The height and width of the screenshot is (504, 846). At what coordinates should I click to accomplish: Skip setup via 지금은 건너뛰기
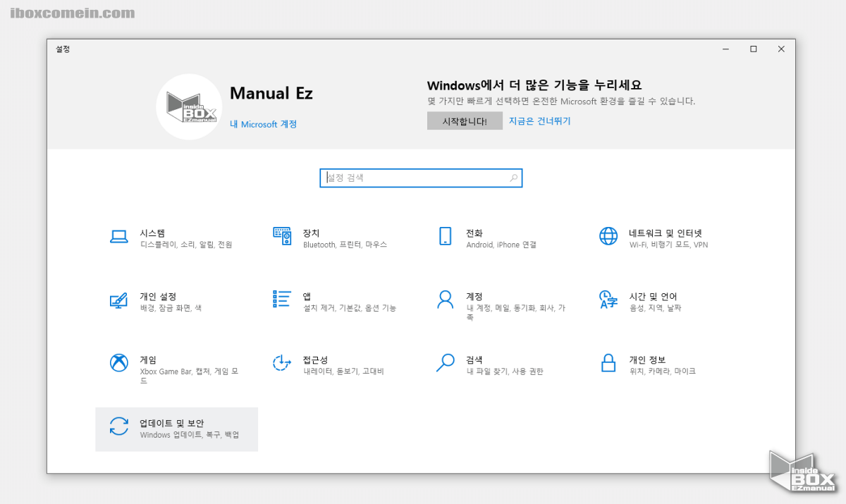point(540,121)
